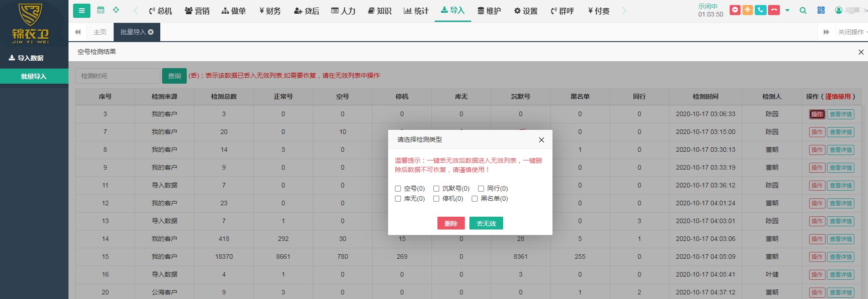
Task: Tick the 沉默号(0) checkbox
Action: coord(436,188)
